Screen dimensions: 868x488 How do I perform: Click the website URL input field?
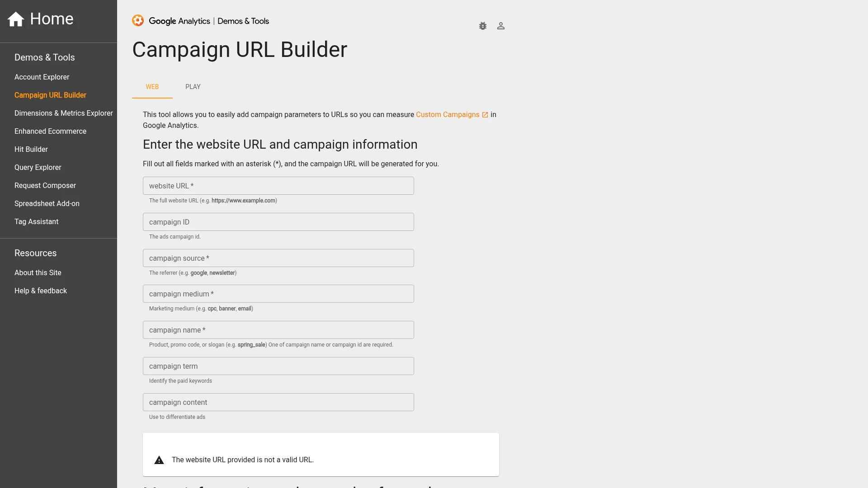(278, 185)
